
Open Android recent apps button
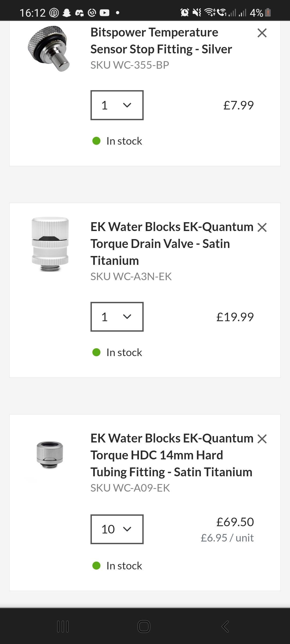[x=63, y=627]
